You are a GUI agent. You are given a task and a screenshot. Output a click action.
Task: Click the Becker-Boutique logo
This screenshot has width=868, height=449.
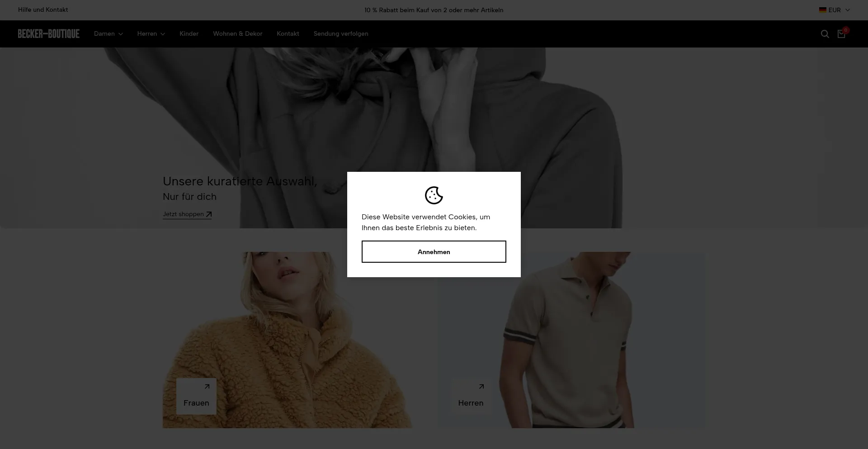49,34
